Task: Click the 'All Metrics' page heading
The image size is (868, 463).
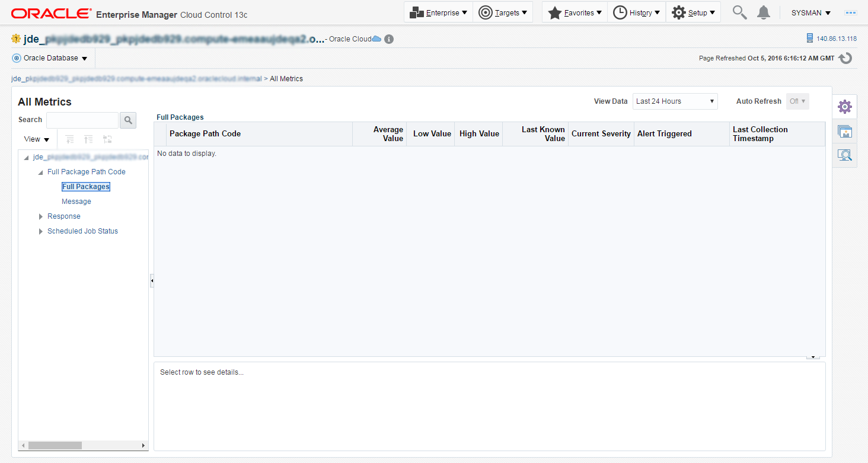Action: [44, 102]
